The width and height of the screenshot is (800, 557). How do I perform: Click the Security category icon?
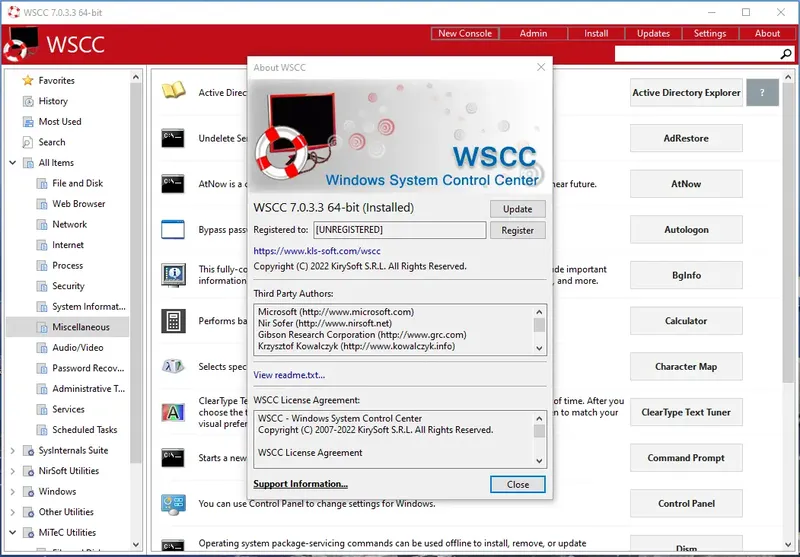click(x=42, y=286)
